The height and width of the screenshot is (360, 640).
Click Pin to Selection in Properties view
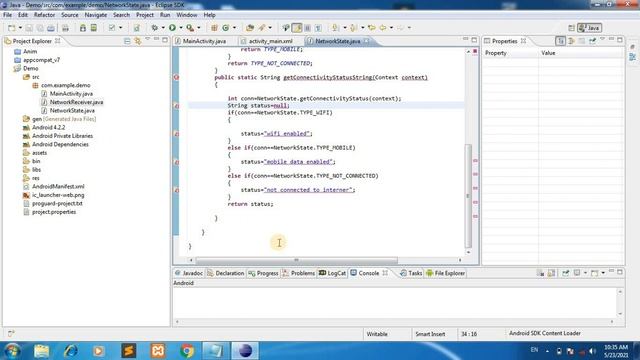pyautogui.click(x=592, y=41)
